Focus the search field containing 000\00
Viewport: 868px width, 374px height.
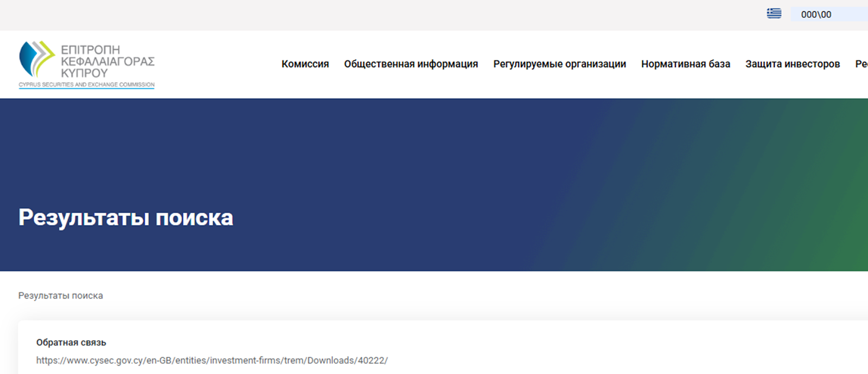830,15
